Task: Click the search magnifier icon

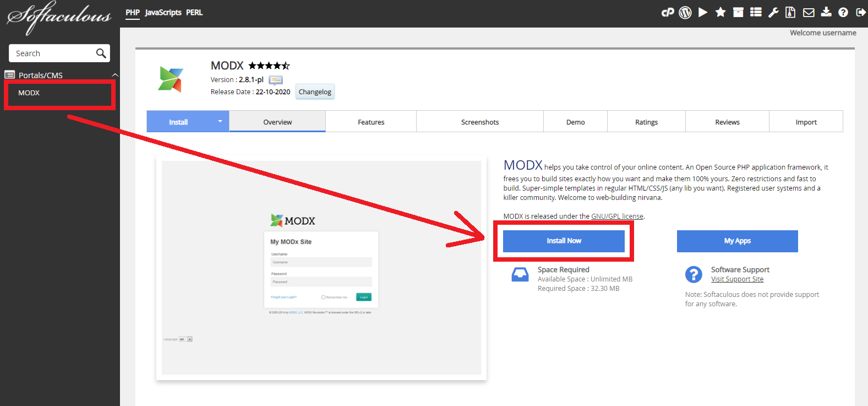Action: click(x=101, y=53)
